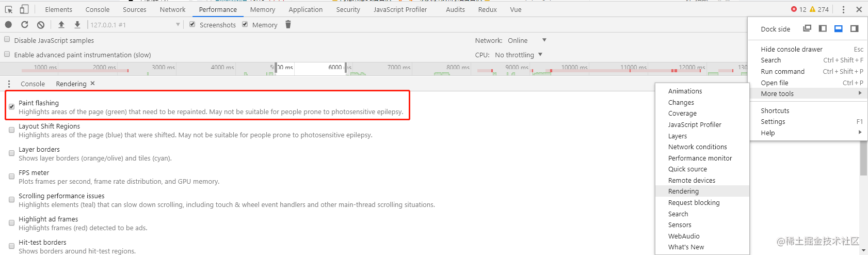Start recording with the record circle icon
The height and width of the screenshot is (255, 868).
coord(8,24)
